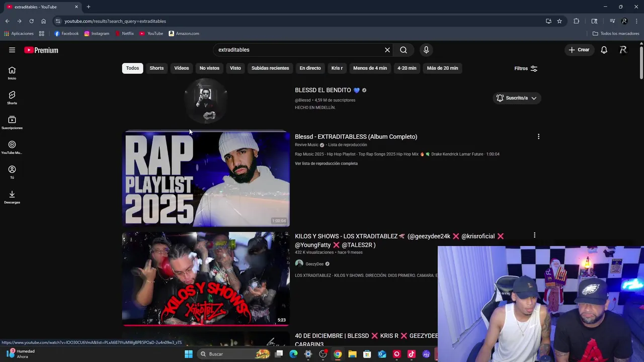Click the Chrome home button
The width and height of the screenshot is (644, 362).
pos(43,21)
